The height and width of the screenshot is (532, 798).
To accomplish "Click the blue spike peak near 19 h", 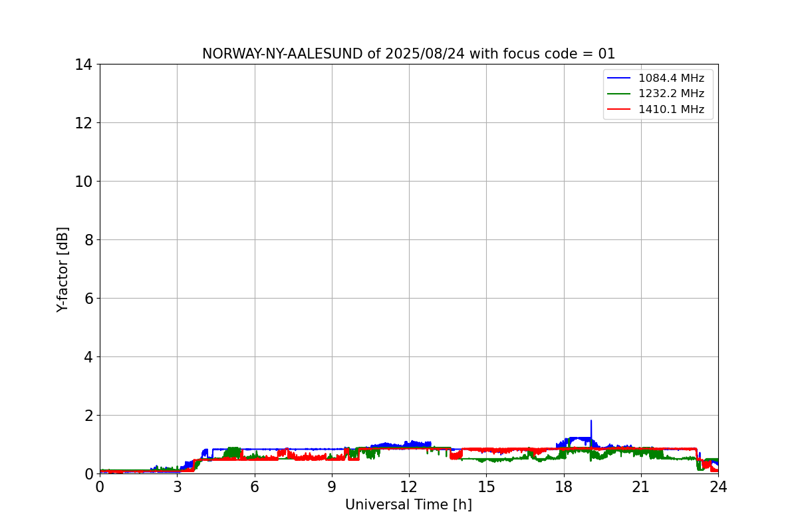I will click(x=591, y=422).
